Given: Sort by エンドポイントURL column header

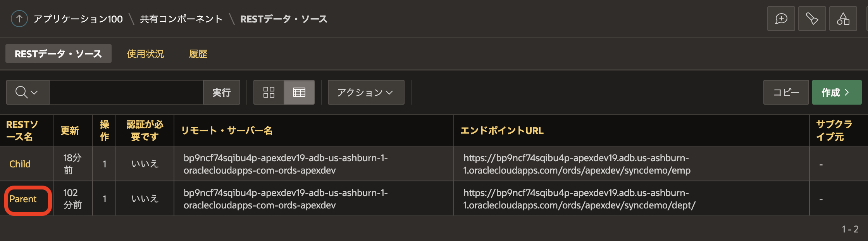Looking at the screenshot, I should (x=502, y=131).
